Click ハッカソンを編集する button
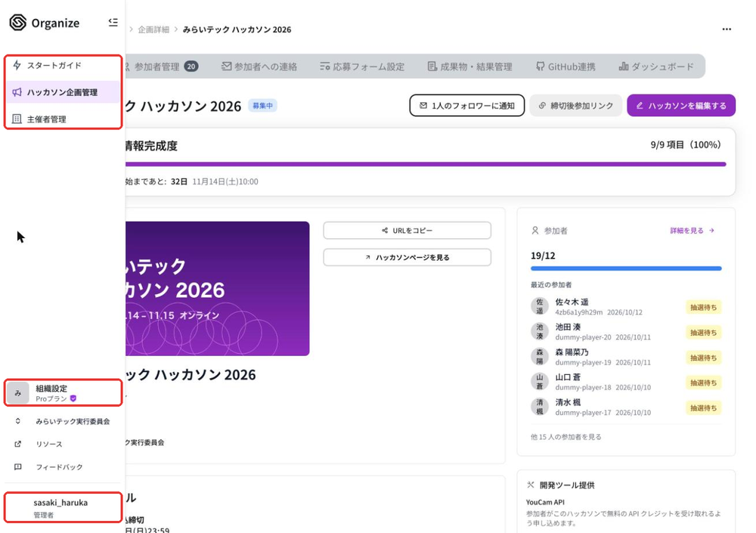Viewport: 756px width, 533px height. click(x=681, y=105)
